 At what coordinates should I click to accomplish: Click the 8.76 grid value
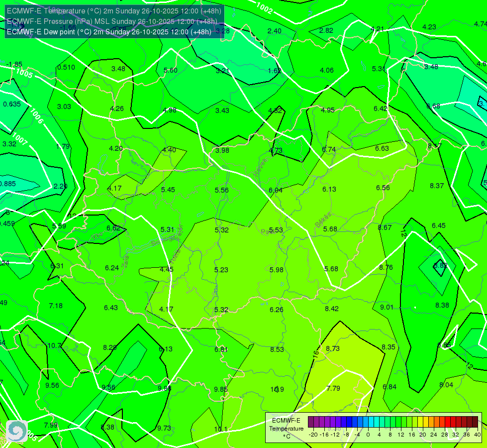386,267
